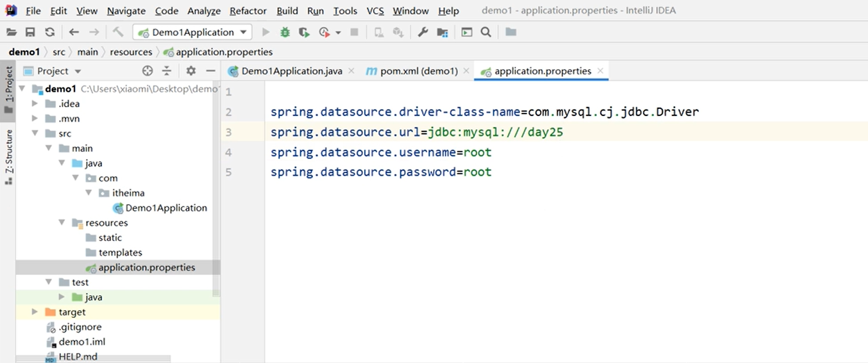The width and height of the screenshot is (868, 363).
Task: Open the Refactor menu
Action: (248, 11)
